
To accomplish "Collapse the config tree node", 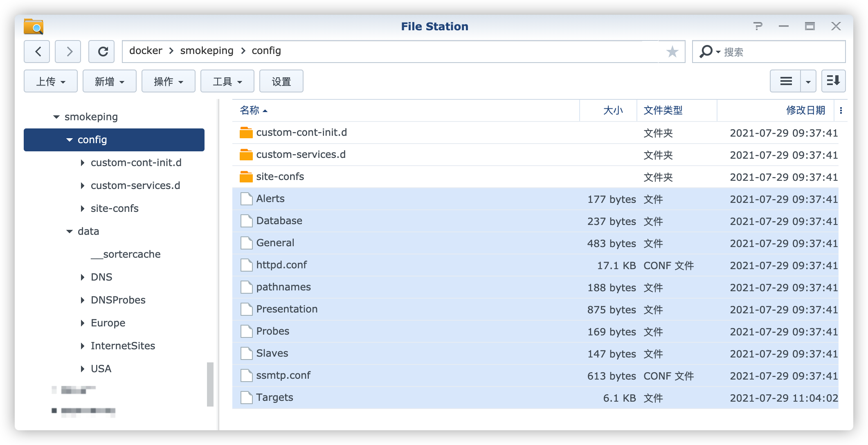I will point(69,140).
